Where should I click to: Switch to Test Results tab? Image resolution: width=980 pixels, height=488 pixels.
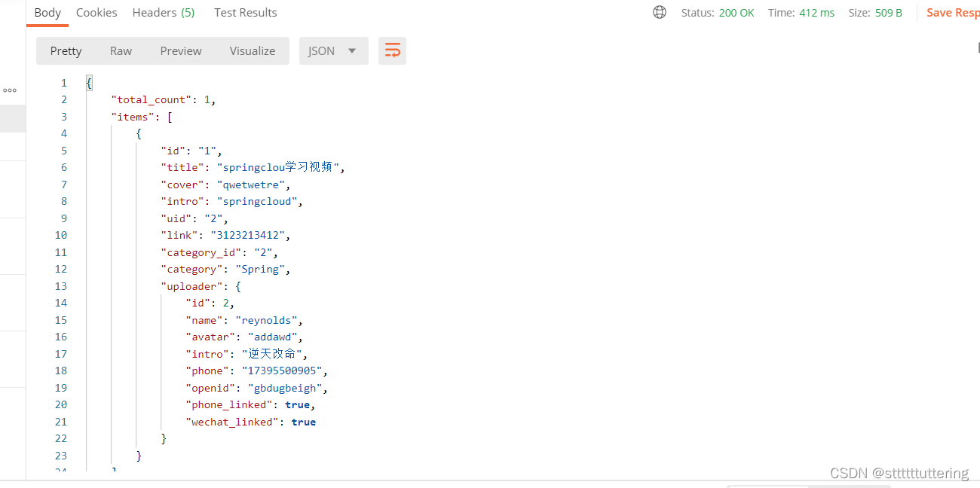[245, 12]
